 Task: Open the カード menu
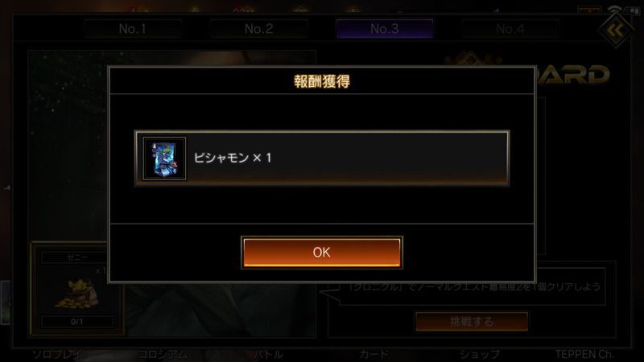pyautogui.click(x=374, y=354)
